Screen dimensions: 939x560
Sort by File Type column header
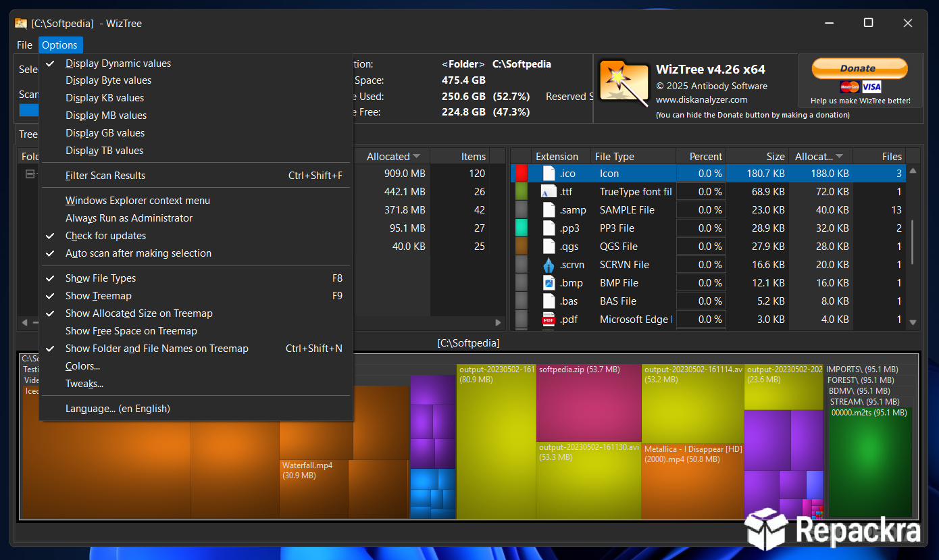coord(633,157)
